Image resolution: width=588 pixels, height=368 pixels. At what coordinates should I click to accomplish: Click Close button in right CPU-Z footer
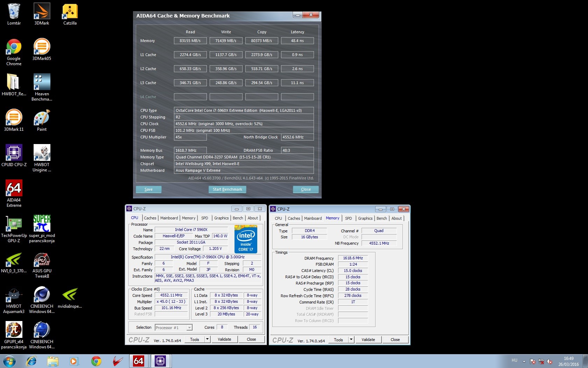coord(395,340)
